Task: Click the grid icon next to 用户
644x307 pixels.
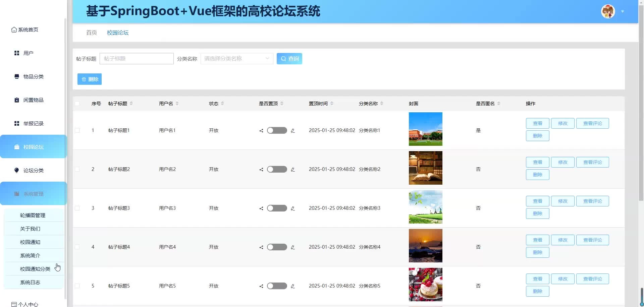Action: [17, 53]
